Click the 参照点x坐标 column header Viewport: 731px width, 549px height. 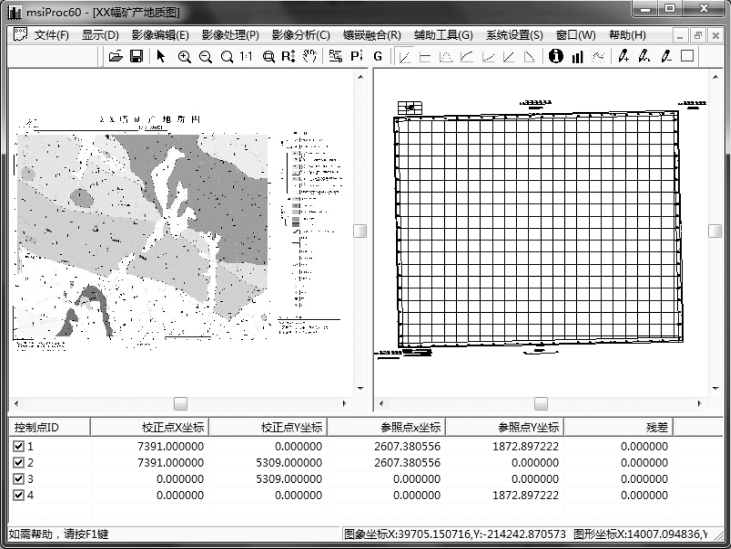[386, 427]
